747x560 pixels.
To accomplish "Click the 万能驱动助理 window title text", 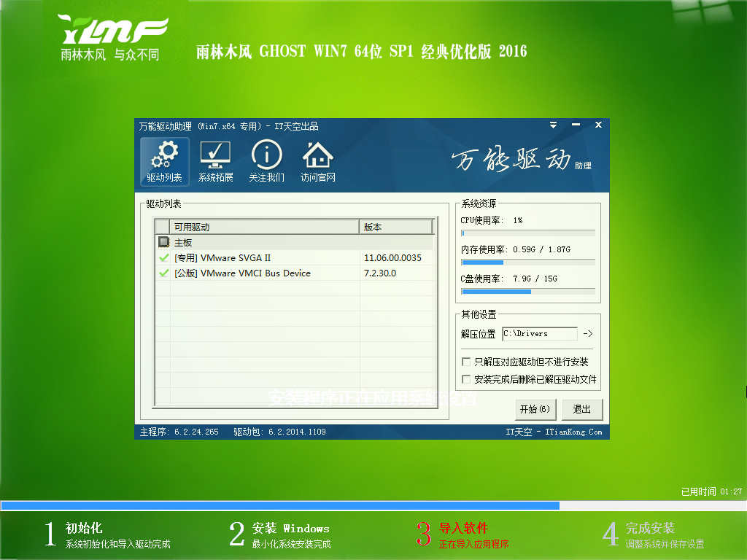I will tap(228, 126).
